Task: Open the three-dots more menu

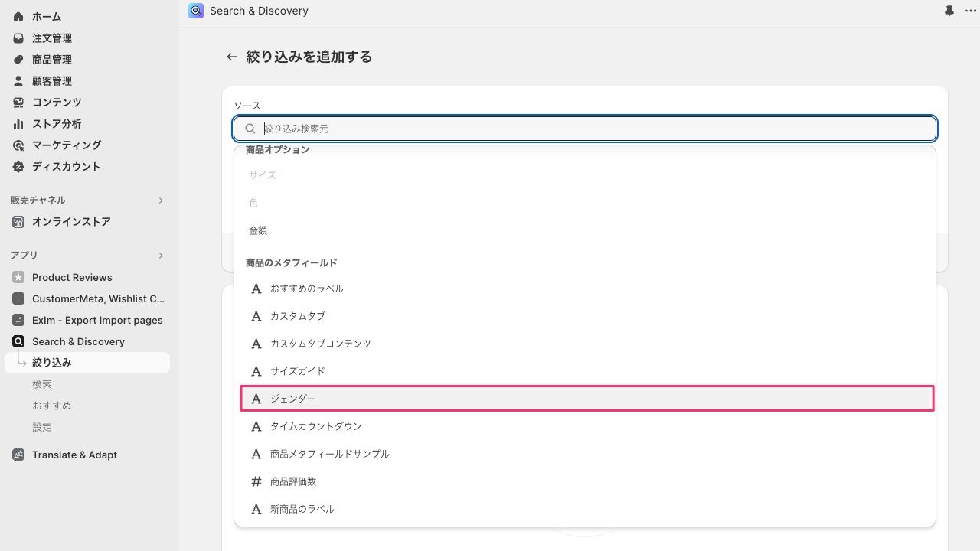Action: (970, 11)
